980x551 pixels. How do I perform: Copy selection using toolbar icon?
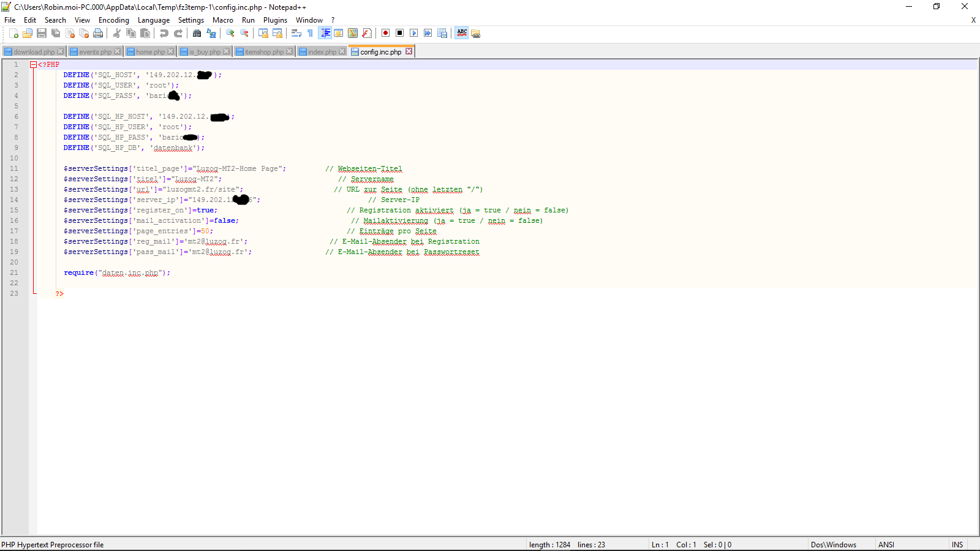click(131, 33)
